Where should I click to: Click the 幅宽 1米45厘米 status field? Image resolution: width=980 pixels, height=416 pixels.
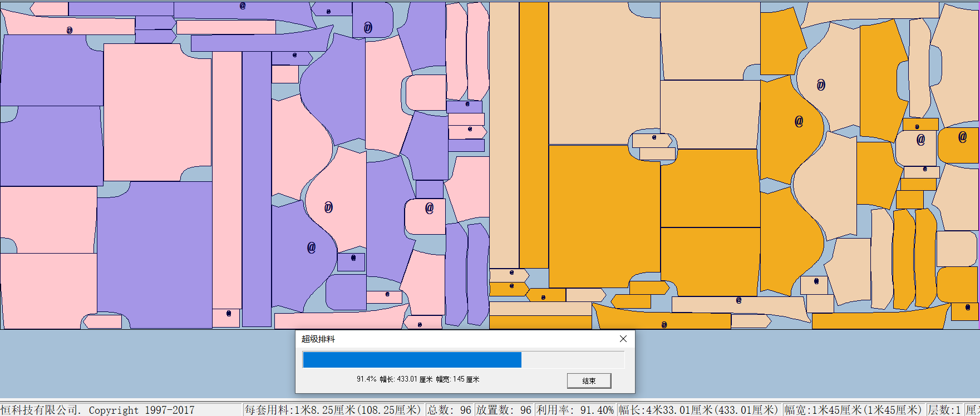pyautogui.click(x=853, y=410)
